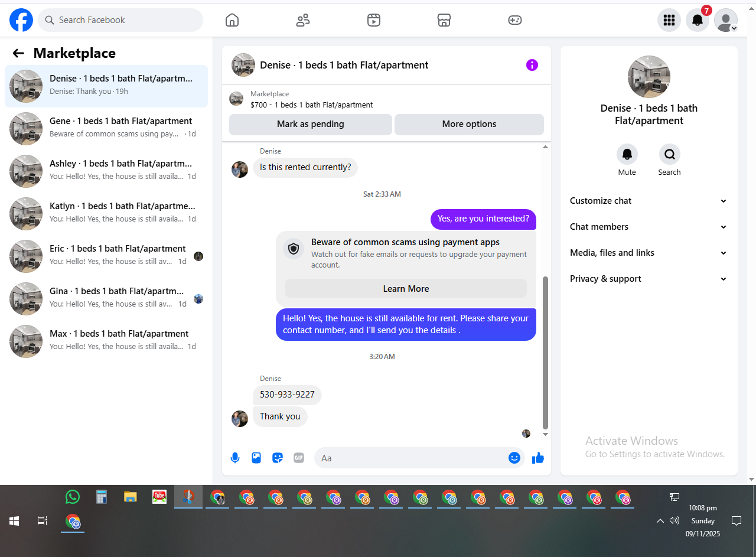Show hidden system tray icons

coord(660,521)
